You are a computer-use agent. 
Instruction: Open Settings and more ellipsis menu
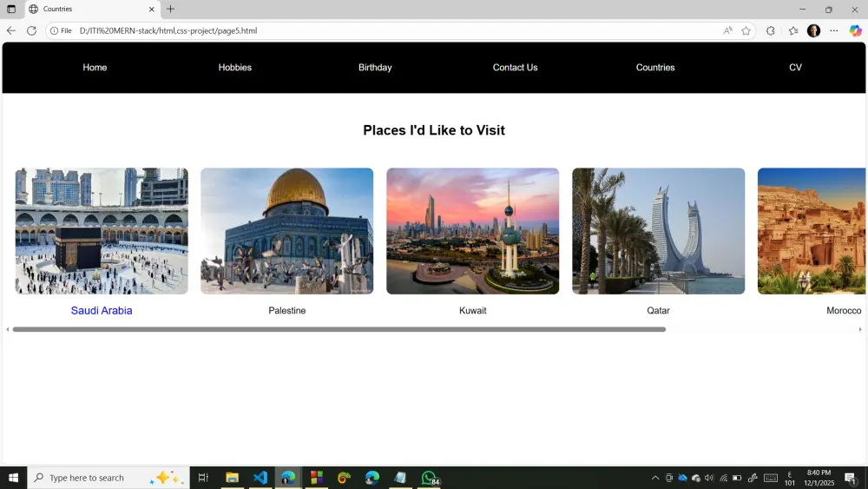833,30
